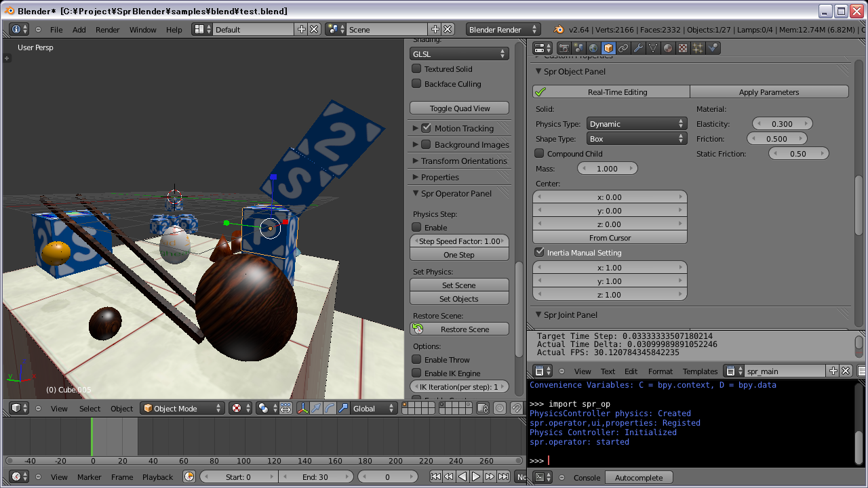Tick the Physics Step Enable checkbox
Screen dimensions: 868x488
[416, 227]
